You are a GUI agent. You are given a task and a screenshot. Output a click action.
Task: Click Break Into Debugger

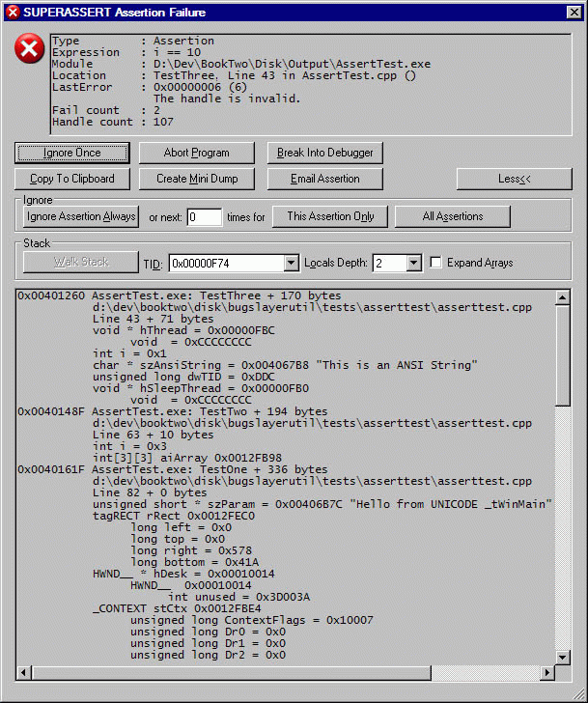pyautogui.click(x=324, y=153)
